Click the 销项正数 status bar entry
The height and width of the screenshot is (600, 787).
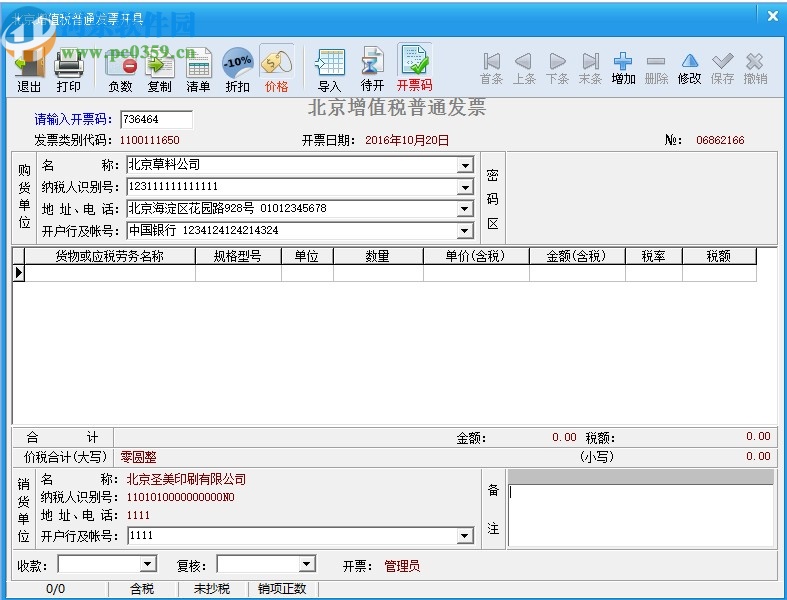282,589
